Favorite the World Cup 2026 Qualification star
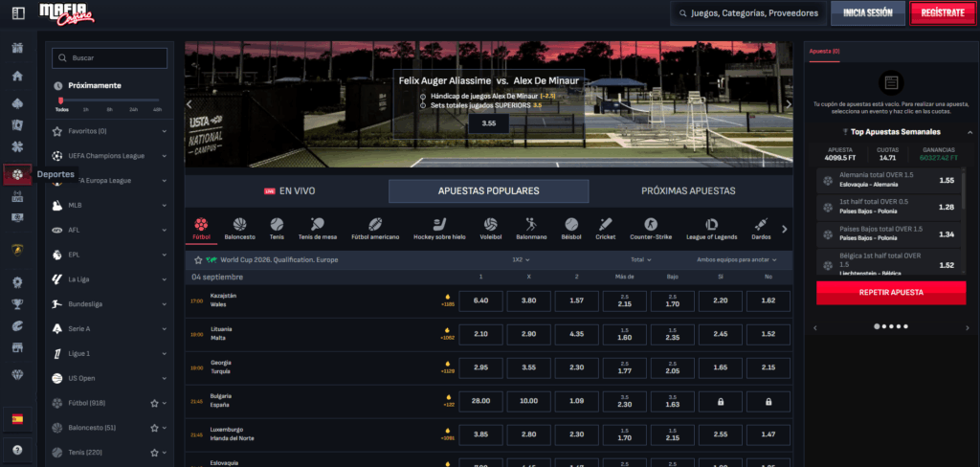The height and width of the screenshot is (467, 980). click(x=198, y=259)
